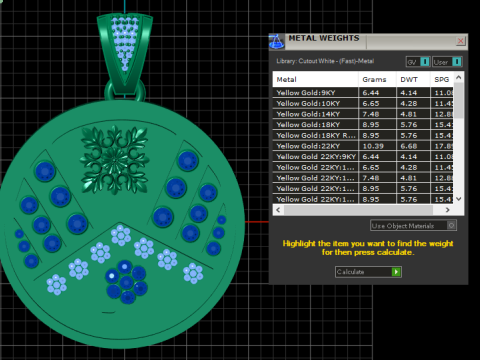Click the Calculate button
The width and height of the screenshot is (480, 360).
[368, 272]
